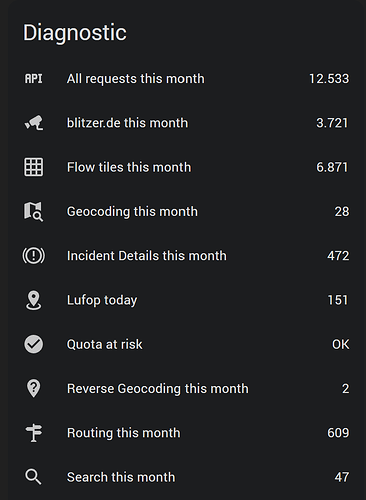Image resolution: width=366 pixels, height=500 pixels.
Task: Click the value 3.721
Action: click(332, 123)
